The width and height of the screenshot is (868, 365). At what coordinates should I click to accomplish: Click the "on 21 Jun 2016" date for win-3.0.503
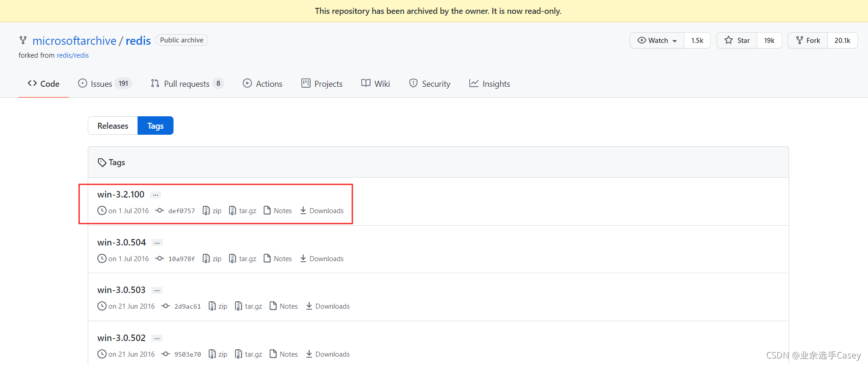(132, 306)
